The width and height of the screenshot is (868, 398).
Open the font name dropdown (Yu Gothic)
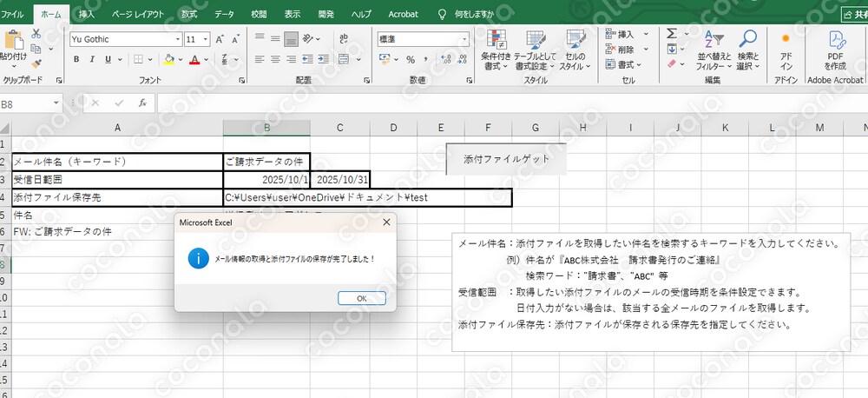coord(178,39)
